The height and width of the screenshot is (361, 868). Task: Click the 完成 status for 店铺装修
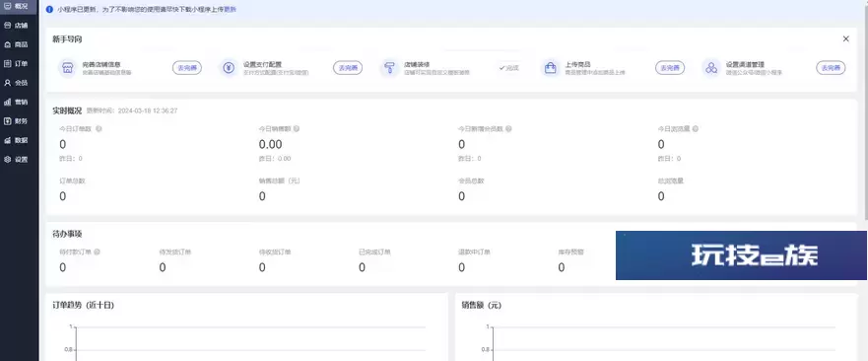(x=508, y=68)
